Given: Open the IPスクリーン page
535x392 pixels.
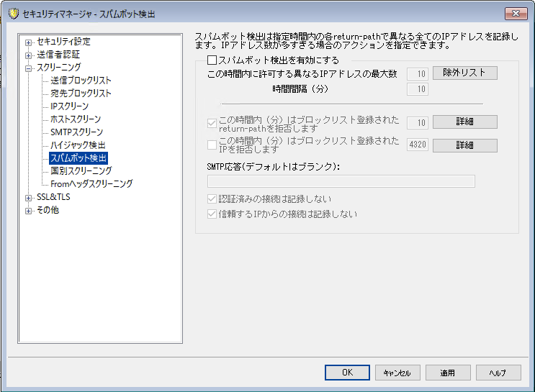Looking at the screenshot, I should coord(69,106).
